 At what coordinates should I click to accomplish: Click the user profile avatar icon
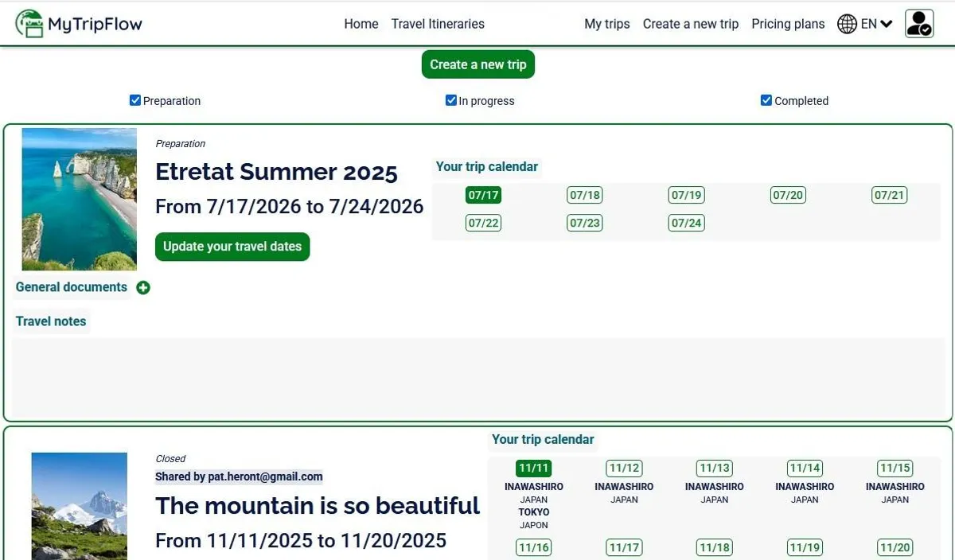point(919,23)
